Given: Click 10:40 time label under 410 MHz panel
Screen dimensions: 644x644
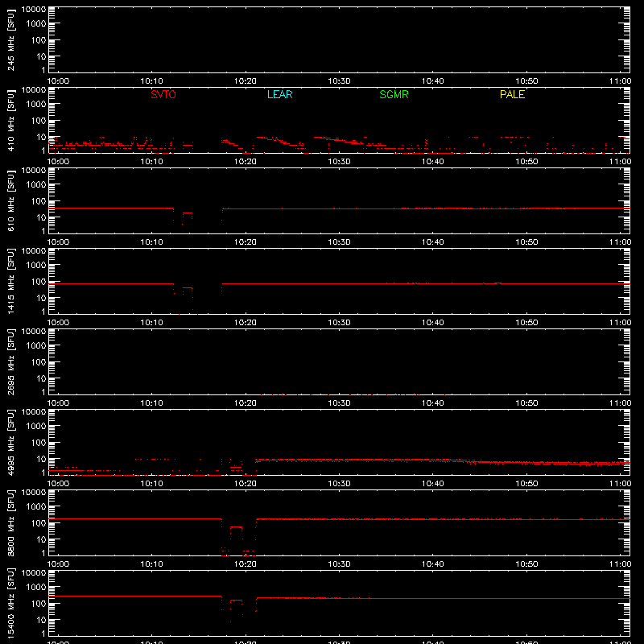Looking at the screenshot, I should pyautogui.click(x=433, y=162).
